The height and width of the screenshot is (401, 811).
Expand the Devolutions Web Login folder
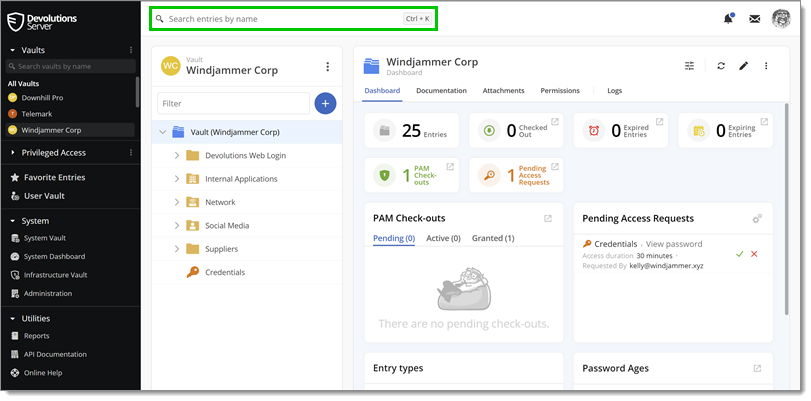[176, 155]
